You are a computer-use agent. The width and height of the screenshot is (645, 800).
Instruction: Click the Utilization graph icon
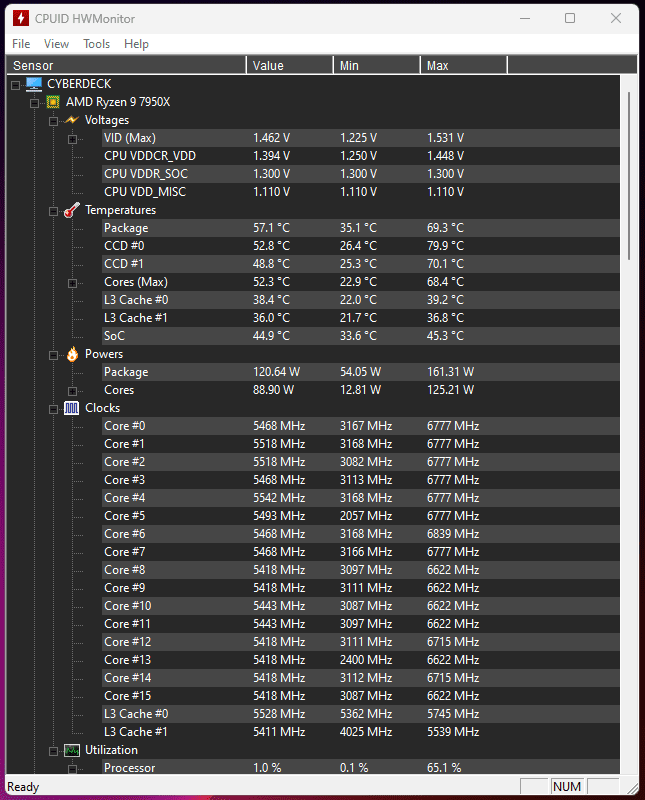tap(72, 751)
